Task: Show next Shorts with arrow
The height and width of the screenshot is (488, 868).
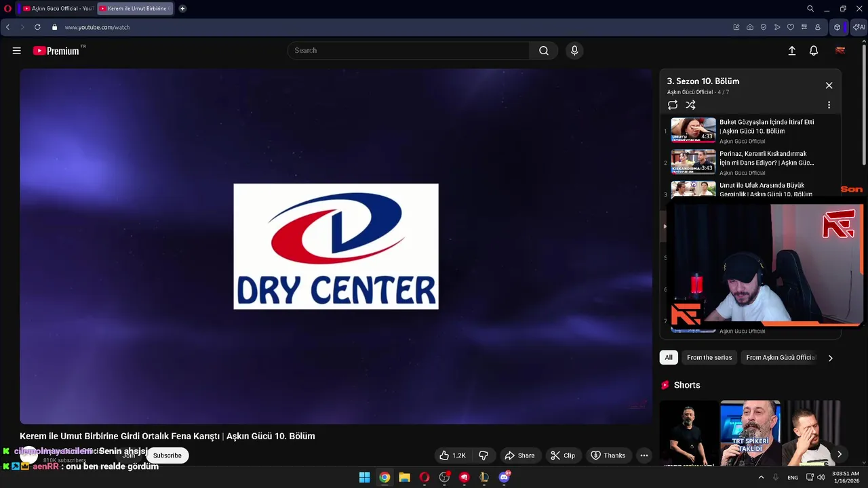Action: point(839,454)
